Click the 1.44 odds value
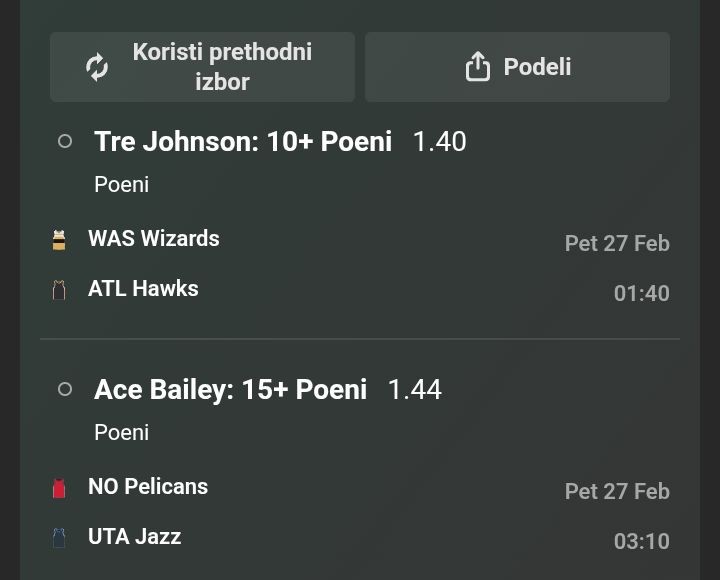 coord(414,389)
